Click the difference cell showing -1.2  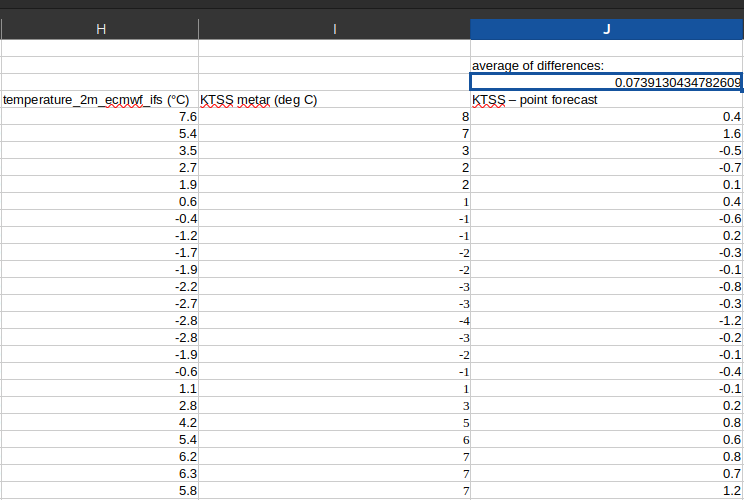click(606, 320)
